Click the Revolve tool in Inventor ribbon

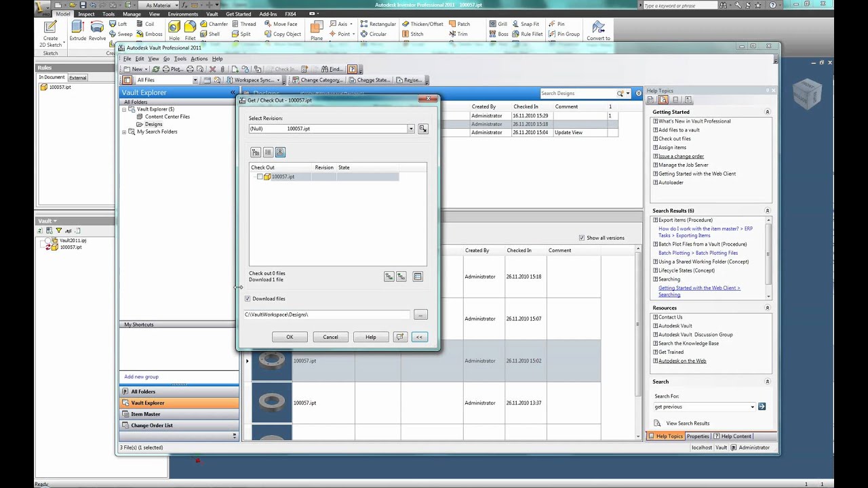pyautogui.click(x=97, y=30)
